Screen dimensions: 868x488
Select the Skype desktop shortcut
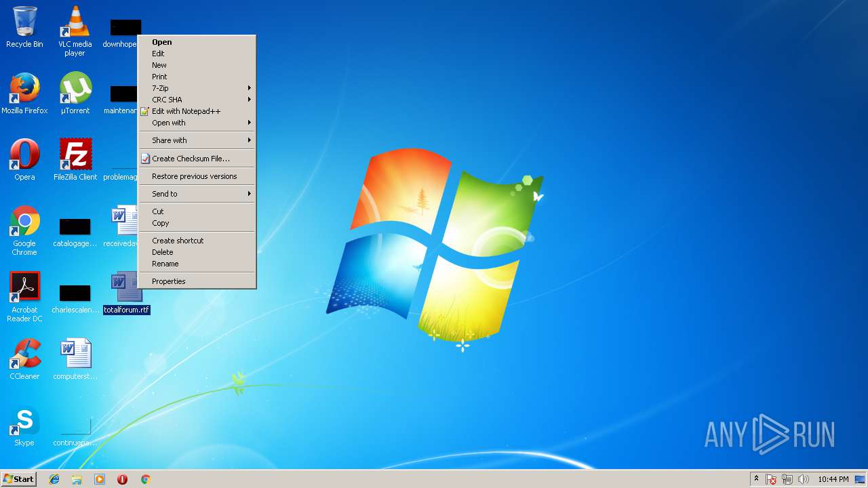tap(24, 425)
